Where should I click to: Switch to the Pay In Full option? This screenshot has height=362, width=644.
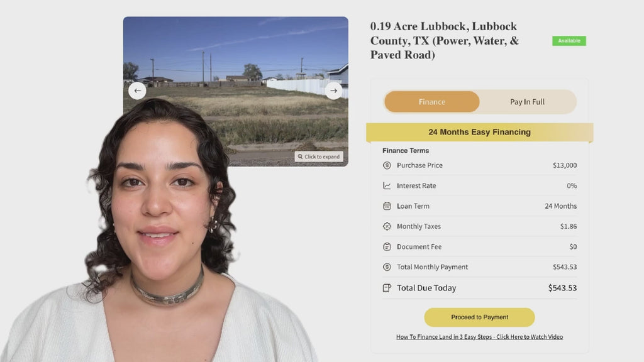(528, 102)
